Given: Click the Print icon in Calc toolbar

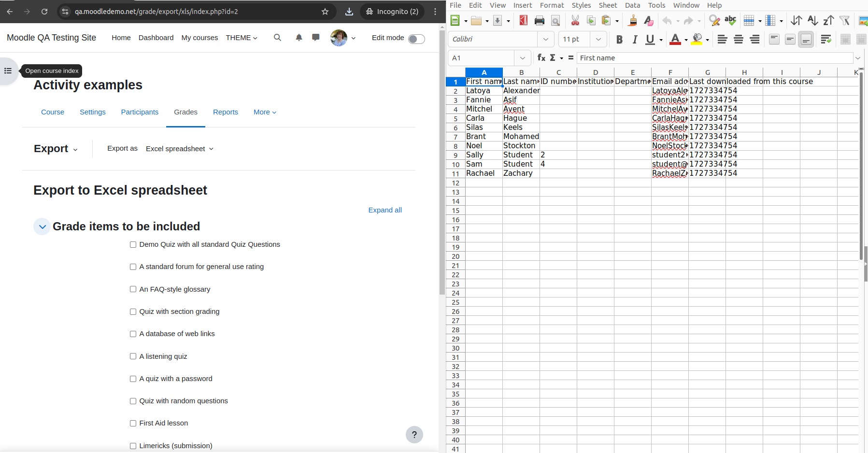Looking at the screenshot, I should pos(540,20).
